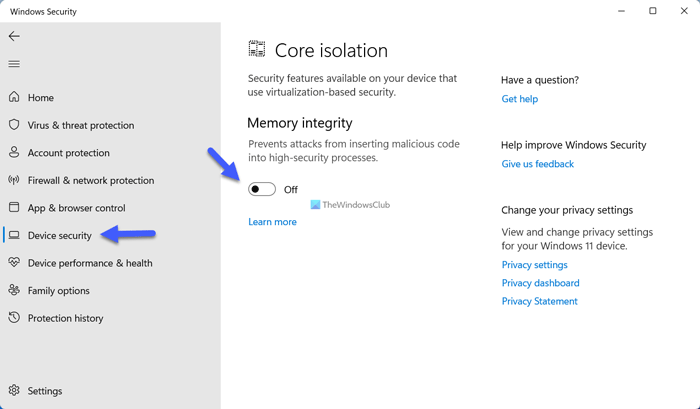This screenshot has height=409, width=700.
Task: Click the Virus & threat protection shield icon
Action: click(x=14, y=125)
